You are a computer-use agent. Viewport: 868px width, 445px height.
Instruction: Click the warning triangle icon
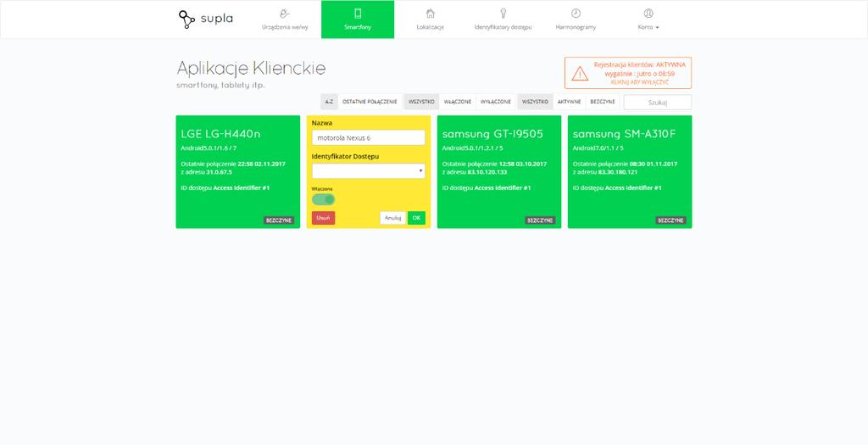tap(580, 73)
